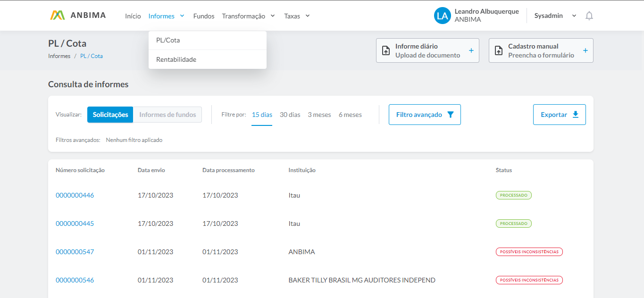
Task: Open the Transformação menu
Action: pos(248,16)
